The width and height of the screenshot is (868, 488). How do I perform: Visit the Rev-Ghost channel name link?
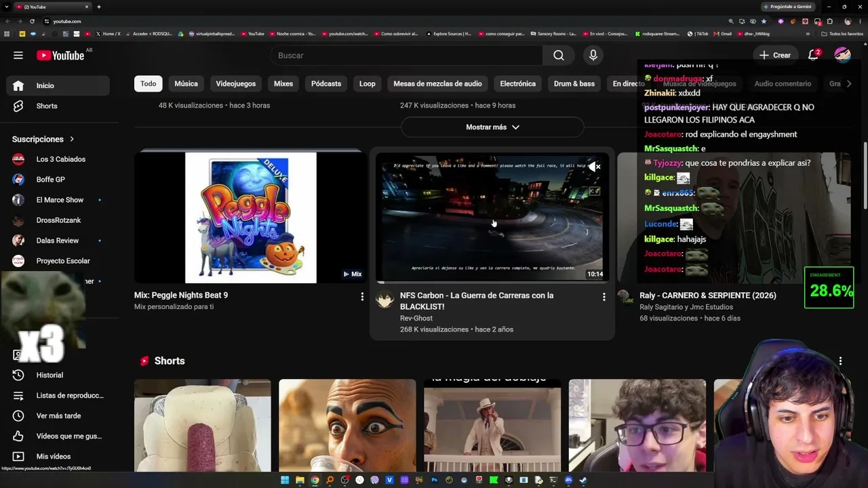coord(416,318)
